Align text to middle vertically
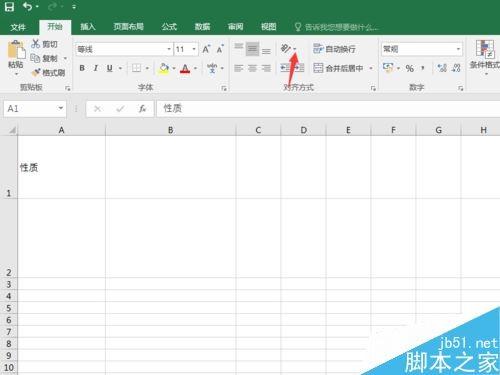Image resolution: width=500 pixels, height=375 pixels. pos(252,49)
